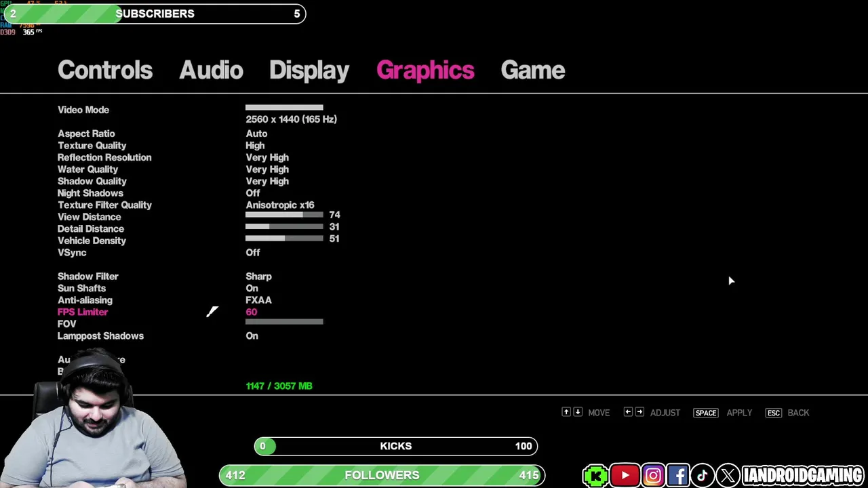Screen dimensions: 868x488
Task: Select the Aspect Ratio label
Action: tap(86, 134)
